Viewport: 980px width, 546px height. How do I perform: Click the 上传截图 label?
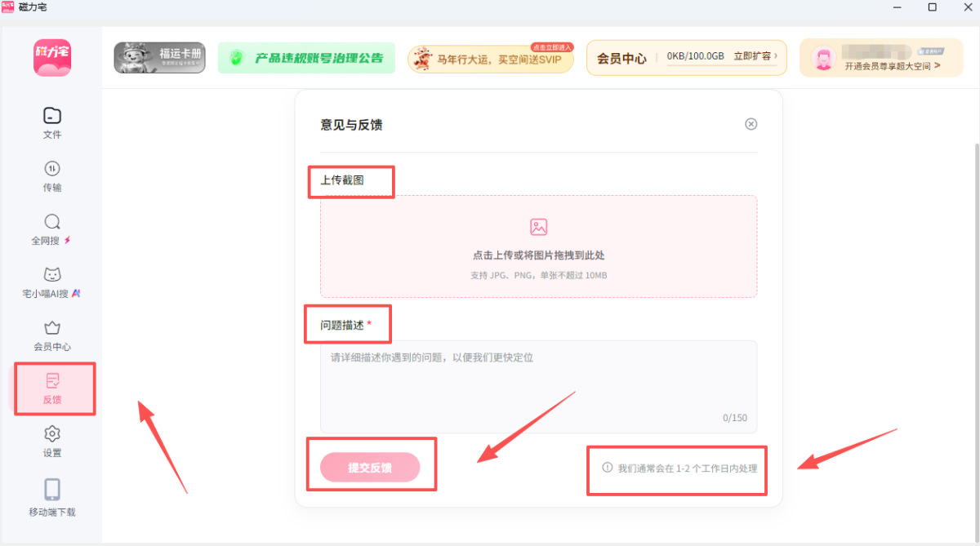(x=342, y=180)
